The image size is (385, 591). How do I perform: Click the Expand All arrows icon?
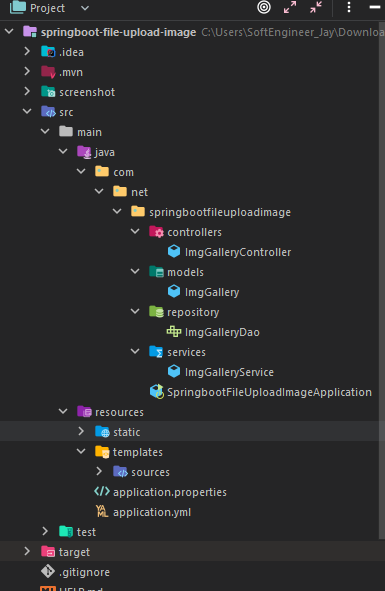290,7
